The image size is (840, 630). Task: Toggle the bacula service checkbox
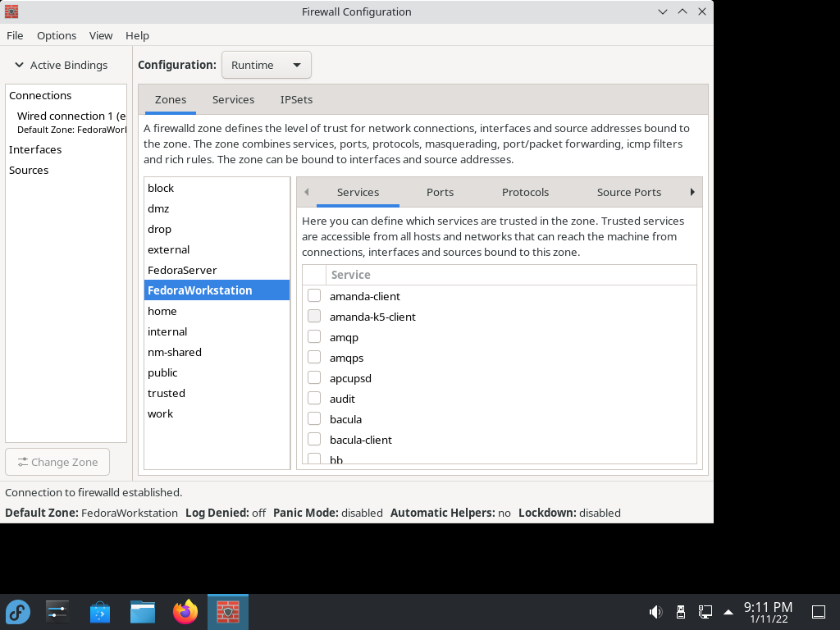click(314, 419)
